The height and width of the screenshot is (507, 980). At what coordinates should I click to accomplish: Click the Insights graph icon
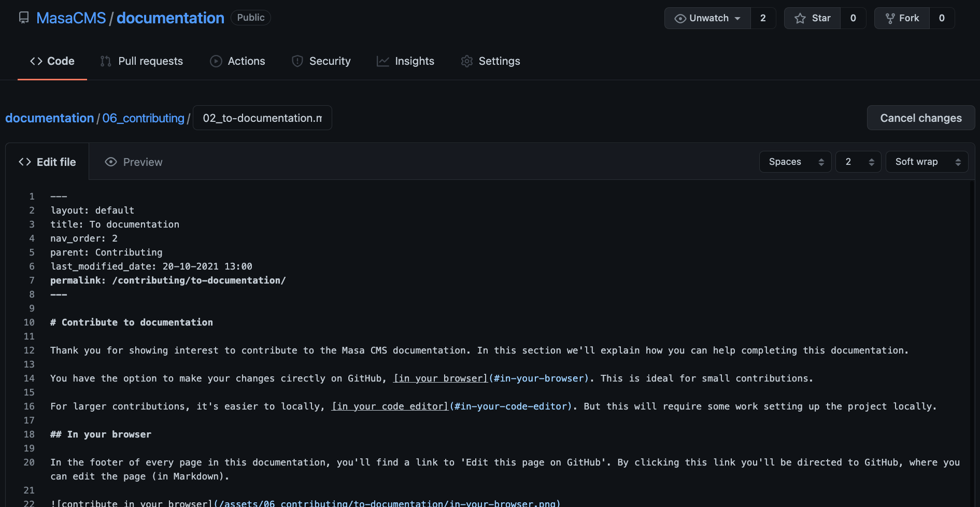click(x=383, y=61)
